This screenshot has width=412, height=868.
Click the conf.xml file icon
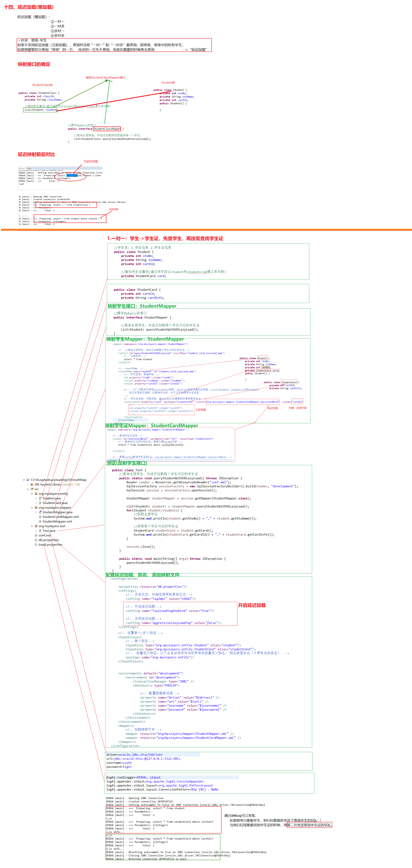click(36, 535)
